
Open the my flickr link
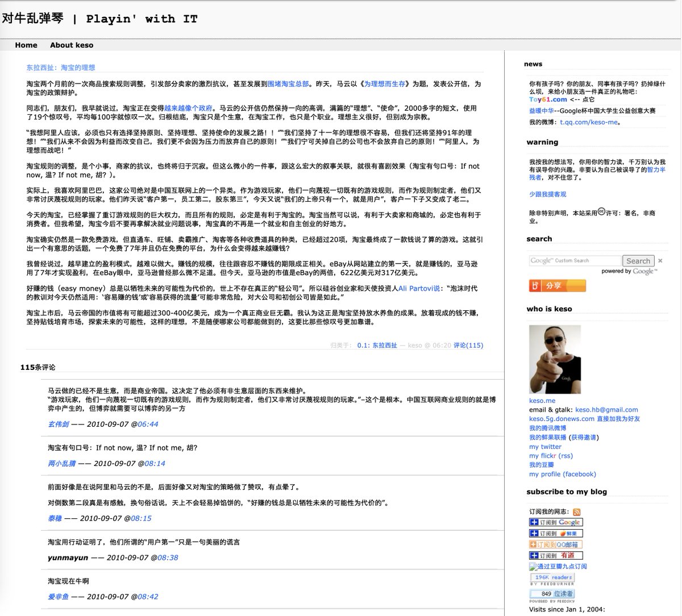(x=543, y=456)
